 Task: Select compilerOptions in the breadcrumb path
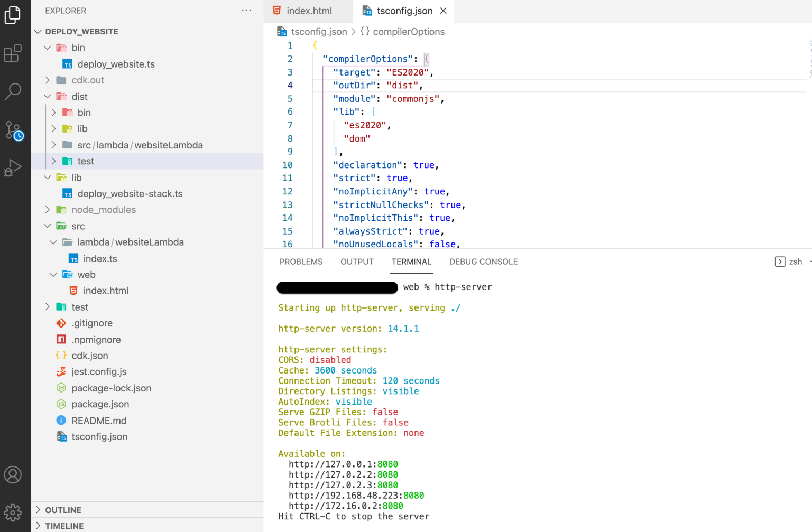pyautogui.click(x=410, y=31)
